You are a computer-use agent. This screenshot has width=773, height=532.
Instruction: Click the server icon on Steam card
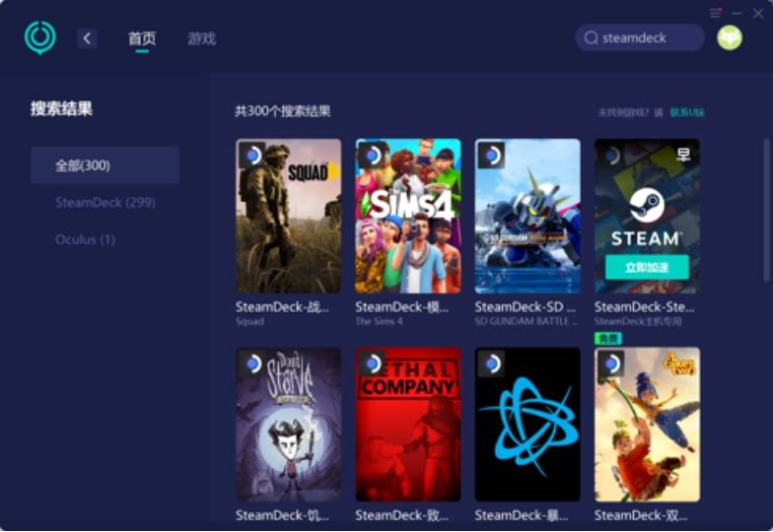tap(683, 155)
